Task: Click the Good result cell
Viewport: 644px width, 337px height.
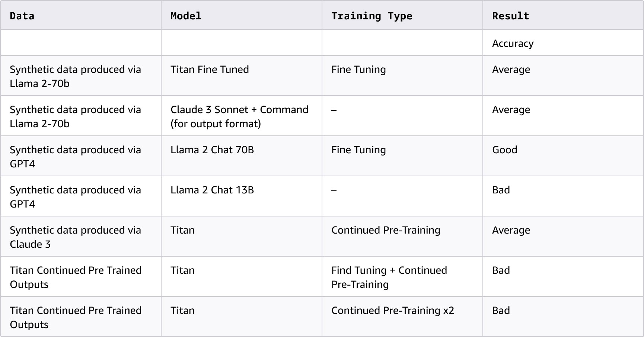Action: (504, 150)
